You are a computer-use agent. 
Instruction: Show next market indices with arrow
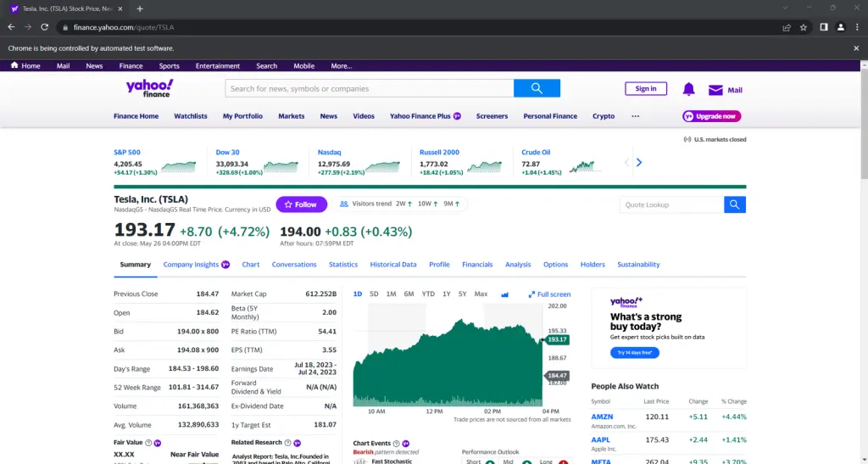click(x=639, y=162)
